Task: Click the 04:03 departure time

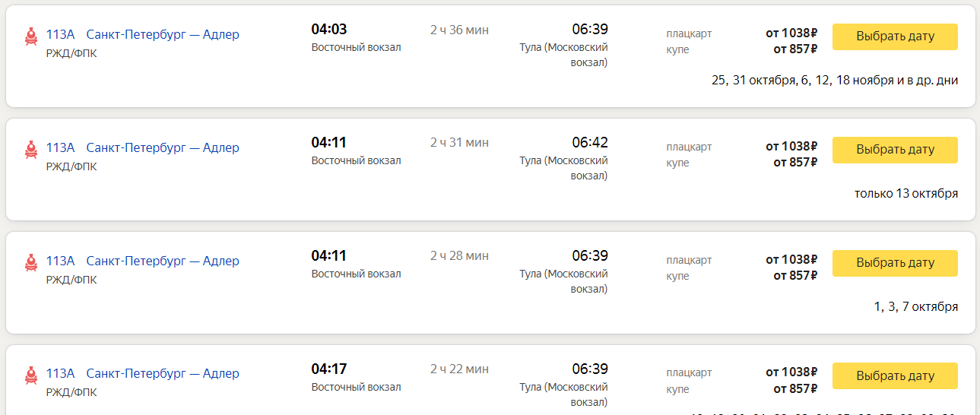Action: tap(328, 30)
